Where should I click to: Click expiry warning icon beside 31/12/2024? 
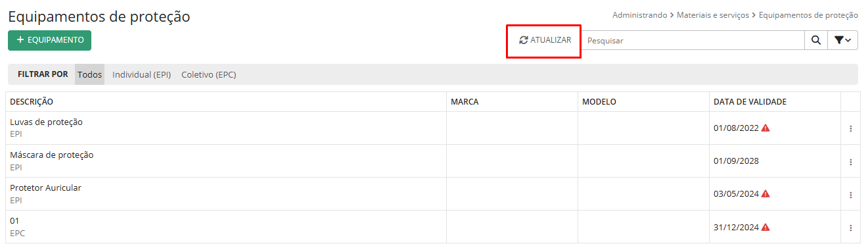[x=765, y=227]
